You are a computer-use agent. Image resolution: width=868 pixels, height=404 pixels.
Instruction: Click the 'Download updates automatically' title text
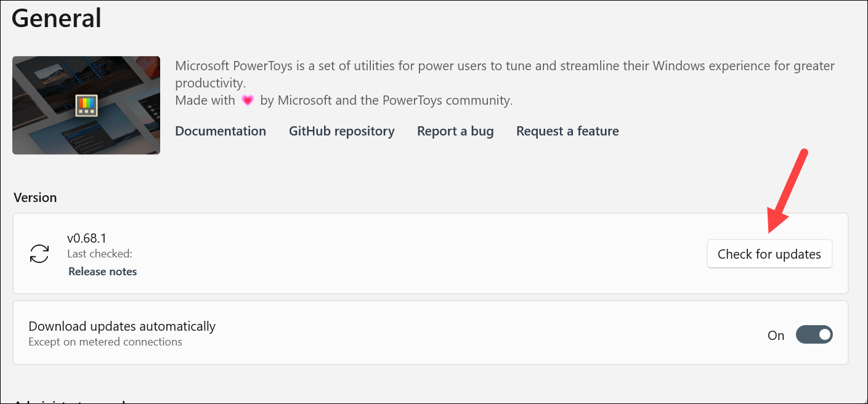tap(122, 326)
